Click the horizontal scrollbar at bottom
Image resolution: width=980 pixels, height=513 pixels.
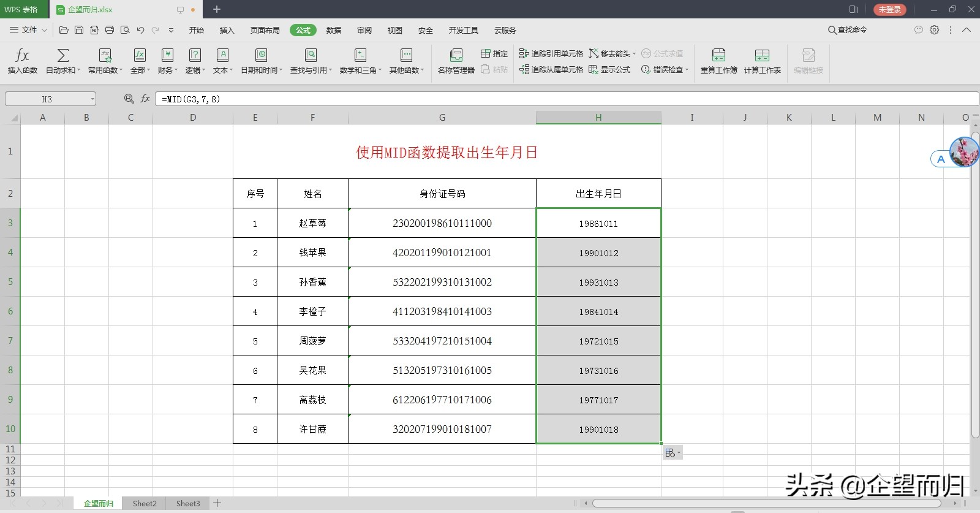[766, 503]
